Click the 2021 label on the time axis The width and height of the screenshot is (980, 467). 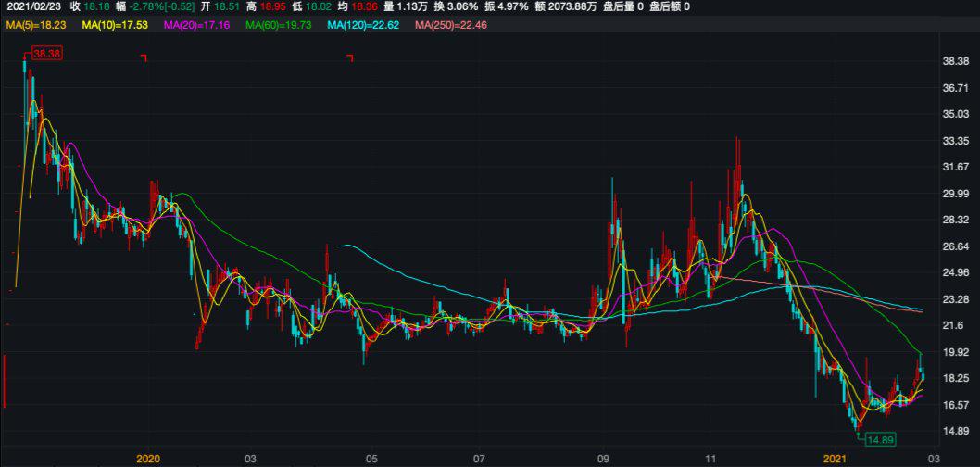tap(835, 459)
